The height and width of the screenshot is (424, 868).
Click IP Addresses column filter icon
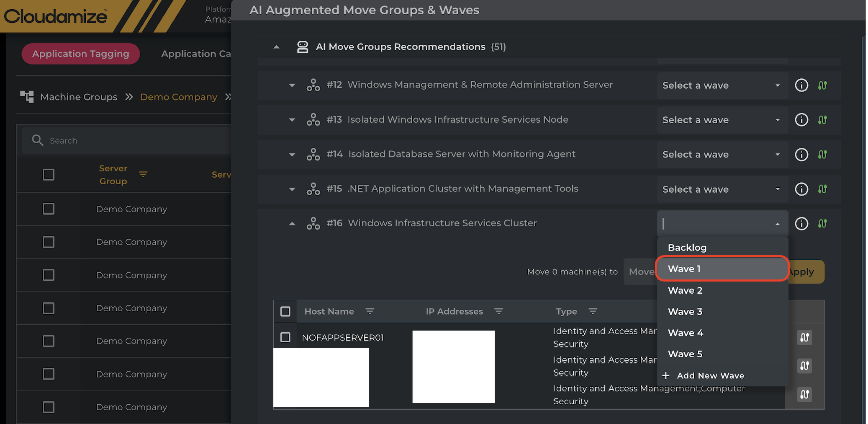pyautogui.click(x=498, y=311)
